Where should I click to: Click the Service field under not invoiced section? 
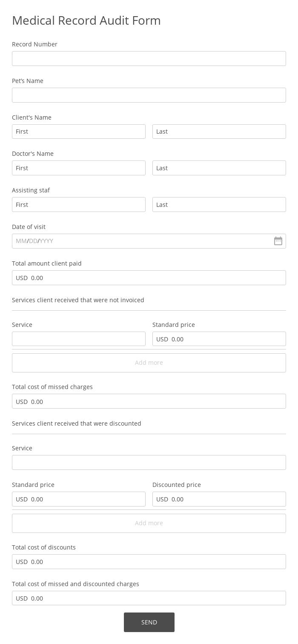(x=79, y=339)
